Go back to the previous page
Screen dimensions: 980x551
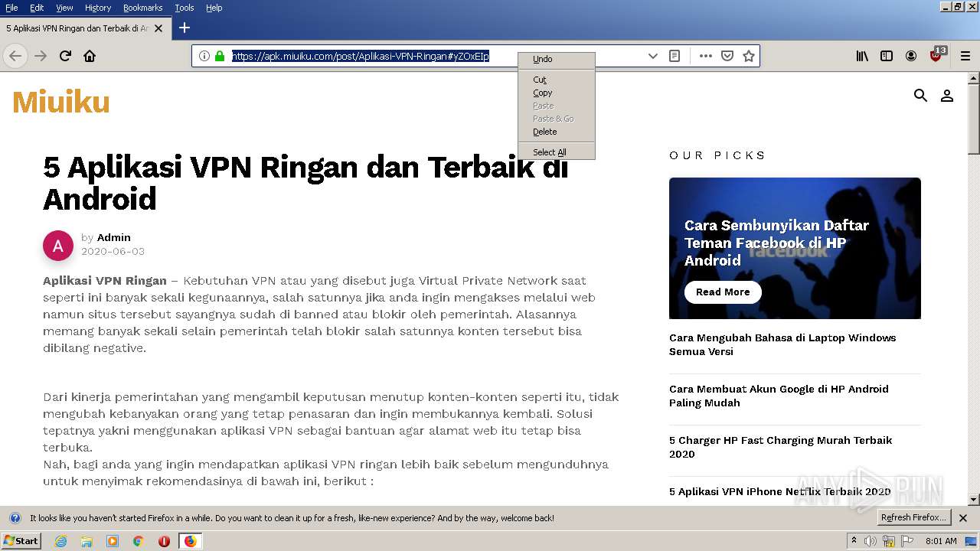tap(15, 56)
